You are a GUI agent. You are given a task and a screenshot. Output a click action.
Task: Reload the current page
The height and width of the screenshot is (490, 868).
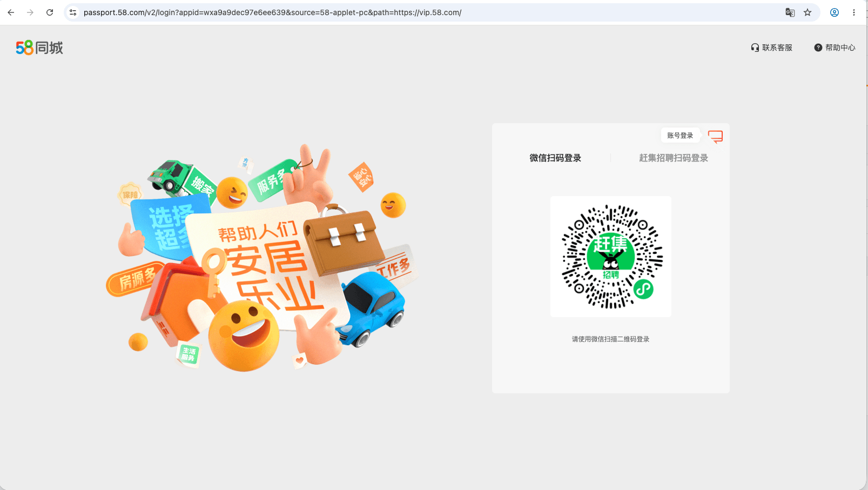tap(50, 12)
